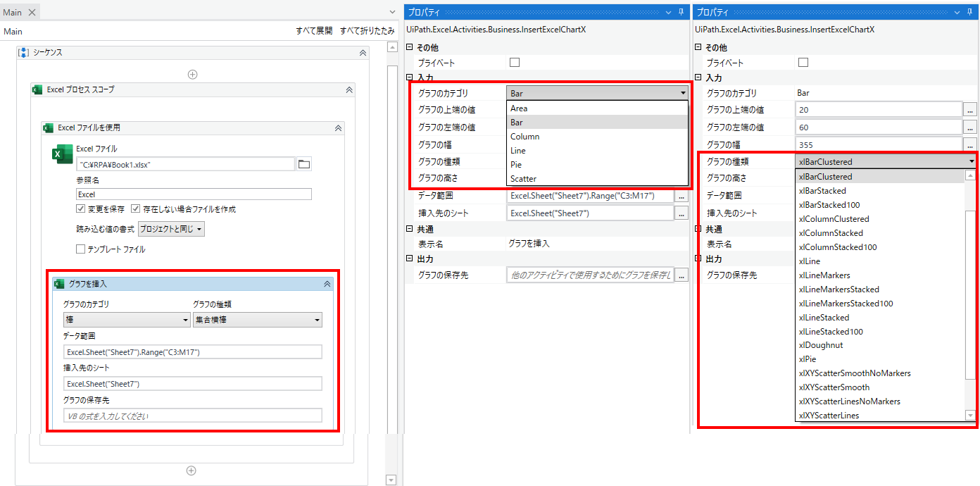Select xlBarStacked in the chart type list
This screenshot has width=980, height=486.
(881, 191)
